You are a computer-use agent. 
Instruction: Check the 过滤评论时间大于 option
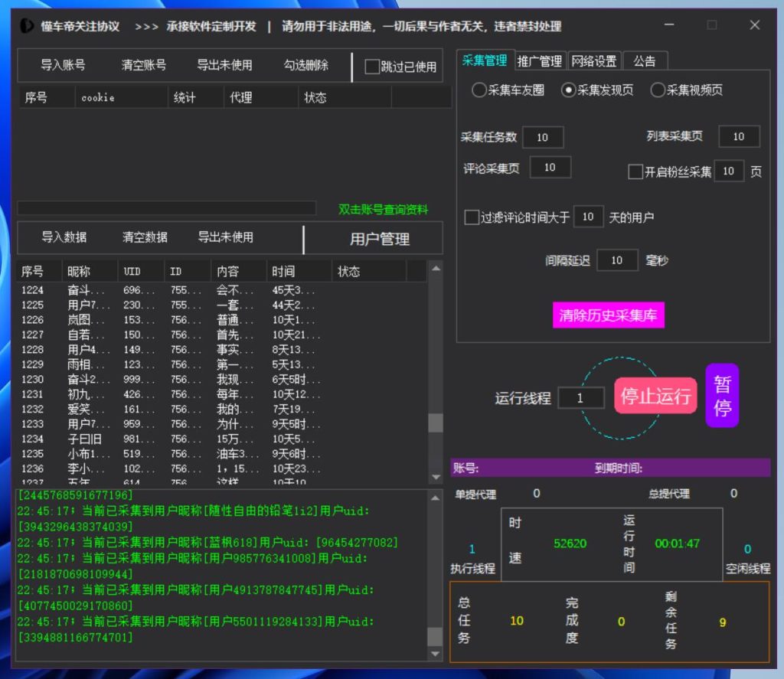(472, 217)
